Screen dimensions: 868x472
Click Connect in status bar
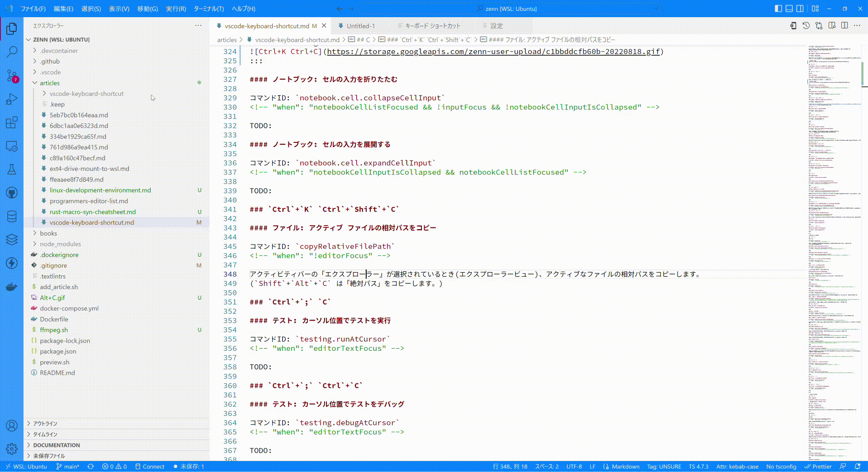150,467
